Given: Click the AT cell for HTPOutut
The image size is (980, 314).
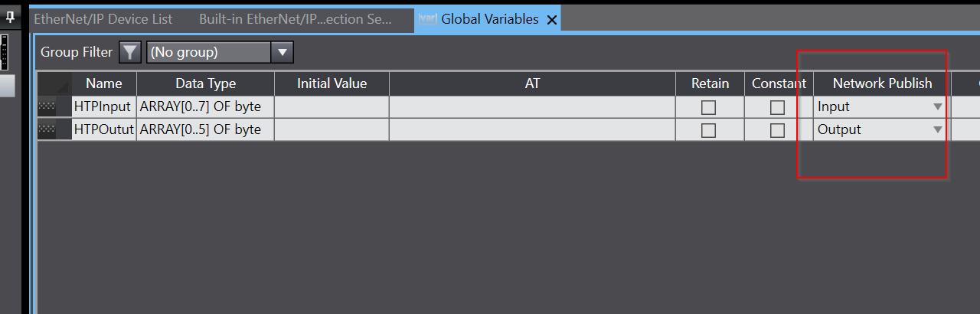Looking at the screenshot, I should click(x=532, y=130).
